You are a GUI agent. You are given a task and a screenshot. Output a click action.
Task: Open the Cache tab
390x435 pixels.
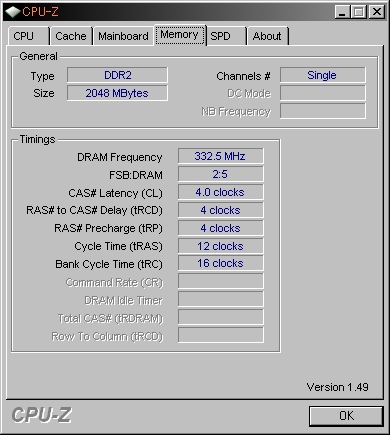point(71,36)
